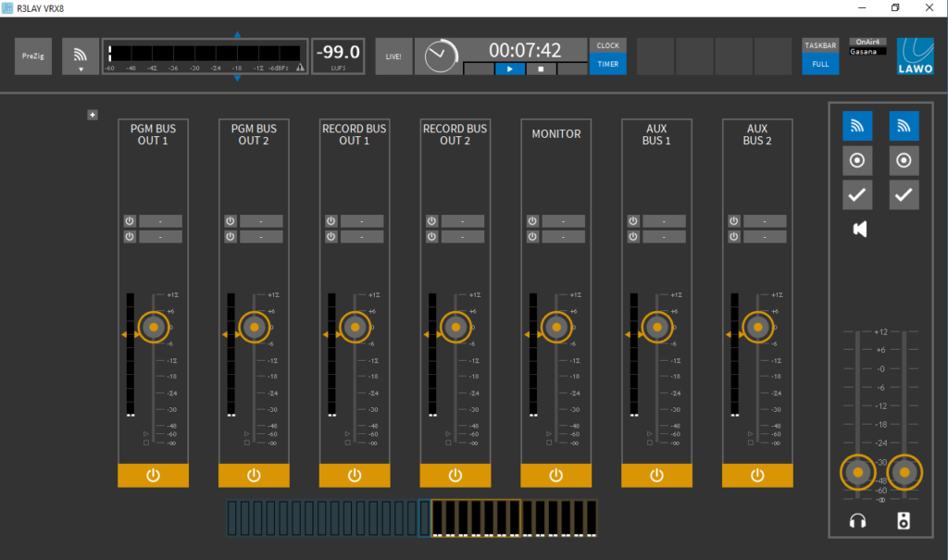This screenshot has width=948, height=560.
Task: Toggle the right record circle button in monitor panel
Action: click(904, 160)
